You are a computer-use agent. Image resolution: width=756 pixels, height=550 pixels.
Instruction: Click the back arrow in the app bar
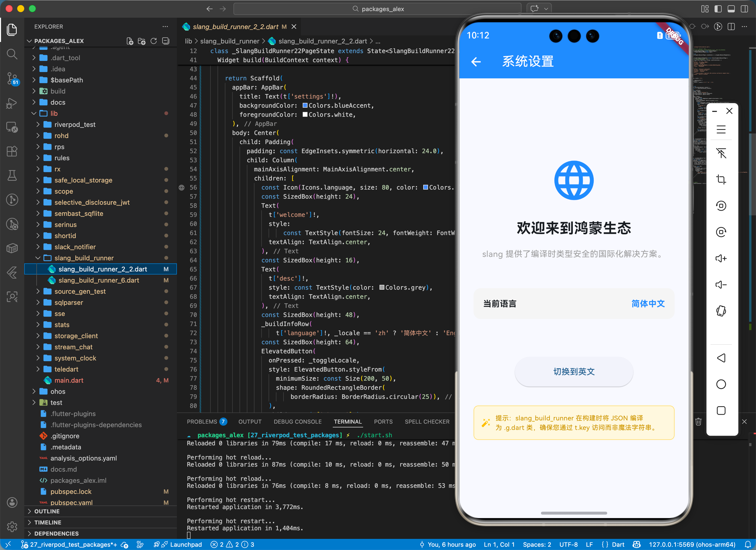476,62
